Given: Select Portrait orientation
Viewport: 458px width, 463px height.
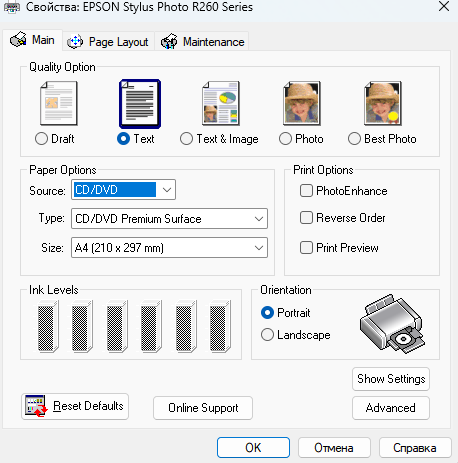Looking at the screenshot, I should pyautogui.click(x=267, y=313).
